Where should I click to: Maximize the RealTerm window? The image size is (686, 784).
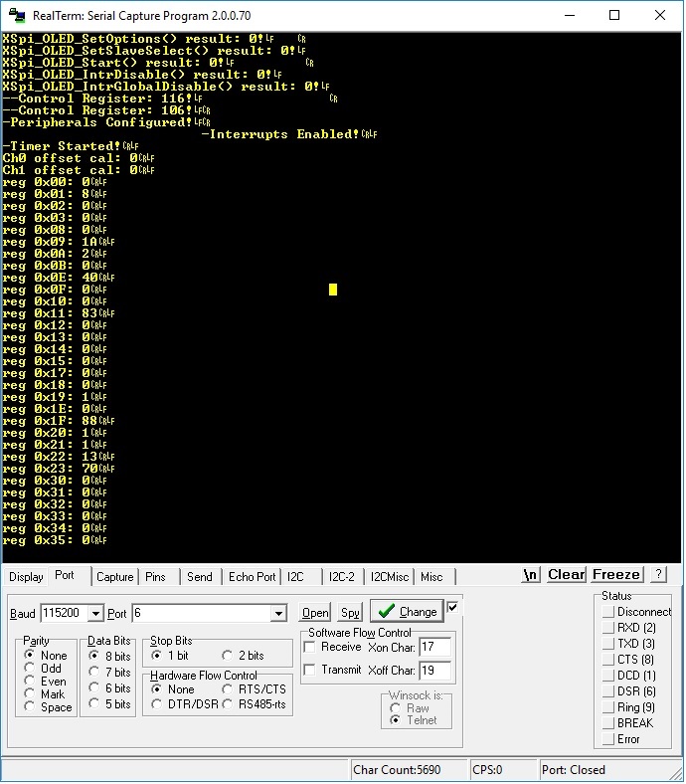click(614, 15)
